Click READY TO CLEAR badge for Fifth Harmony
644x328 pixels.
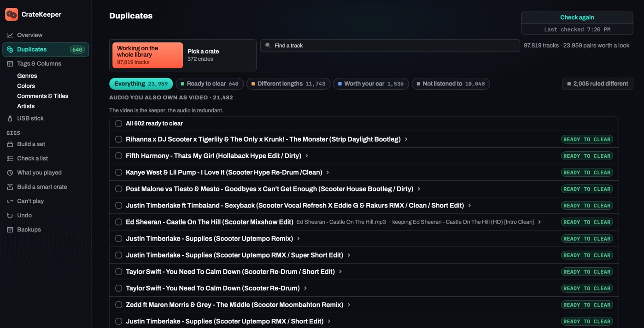click(x=587, y=156)
